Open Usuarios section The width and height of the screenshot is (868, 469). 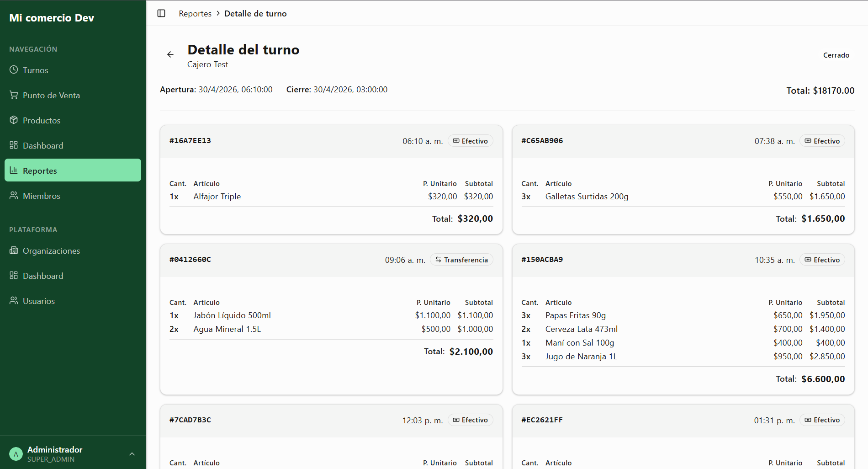tap(73, 301)
